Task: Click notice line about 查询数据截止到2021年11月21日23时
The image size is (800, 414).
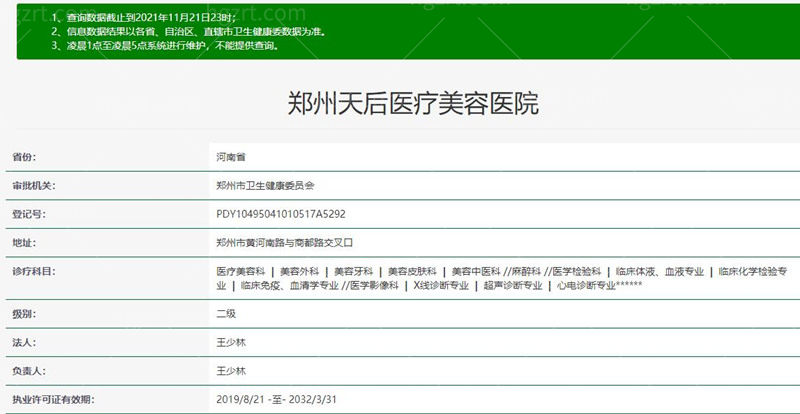Action: 144,18
